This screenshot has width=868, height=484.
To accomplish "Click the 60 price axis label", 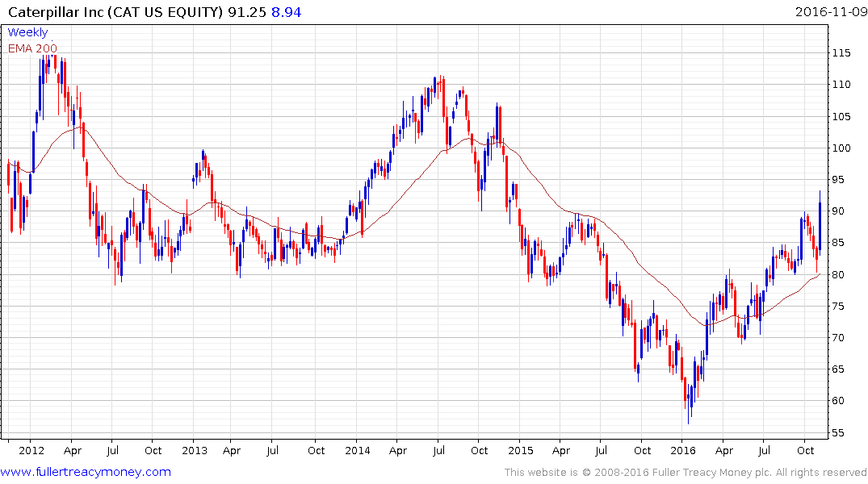I will (x=838, y=400).
